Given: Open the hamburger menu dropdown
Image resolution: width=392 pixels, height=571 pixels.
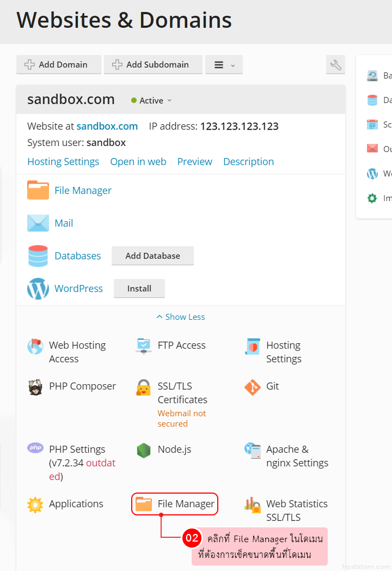Looking at the screenshot, I should (224, 65).
